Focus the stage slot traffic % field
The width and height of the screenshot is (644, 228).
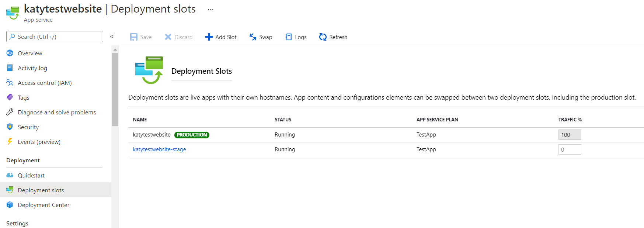(x=570, y=149)
